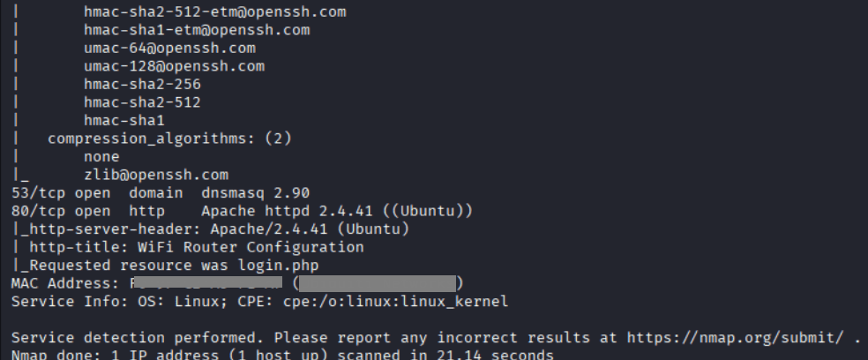Click the plain hmac-sha1 entry
Screen dimensions: 868x360
point(124,120)
